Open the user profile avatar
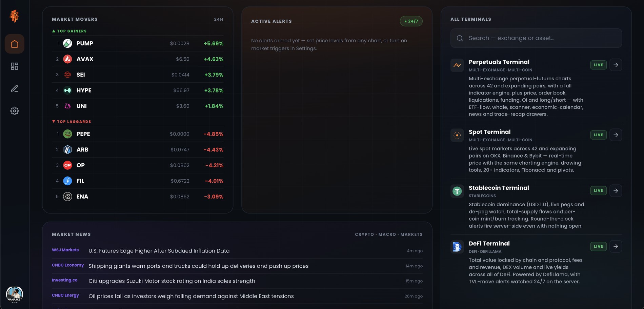644x309 pixels. click(15, 294)
